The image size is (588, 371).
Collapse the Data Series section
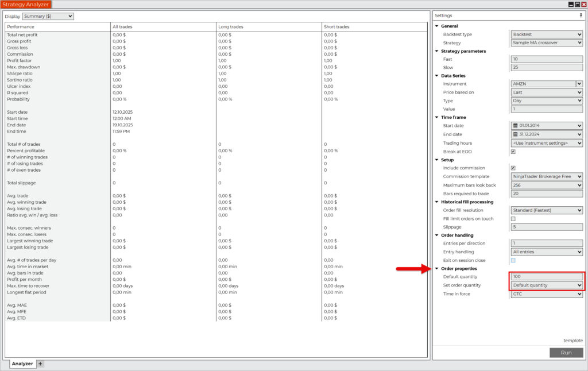pos(437,76)
